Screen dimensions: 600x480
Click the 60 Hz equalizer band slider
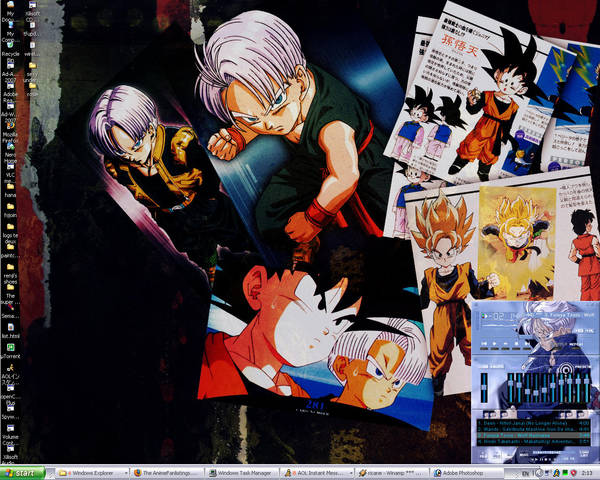[510, 388]
